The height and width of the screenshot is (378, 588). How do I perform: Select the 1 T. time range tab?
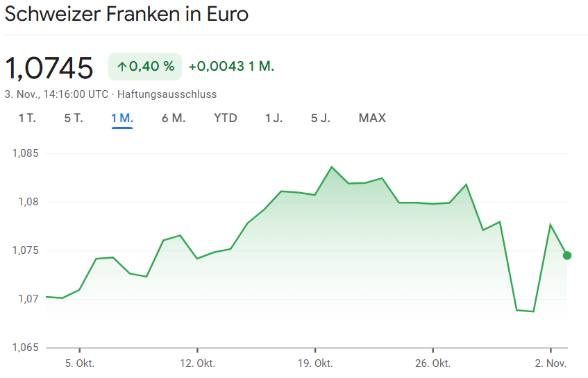pos(27,118)
